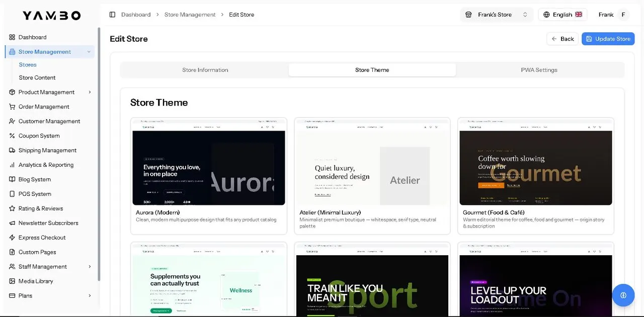Click the Analytics & Reporting chart icon
644x317 pixels.
point(12,165)
